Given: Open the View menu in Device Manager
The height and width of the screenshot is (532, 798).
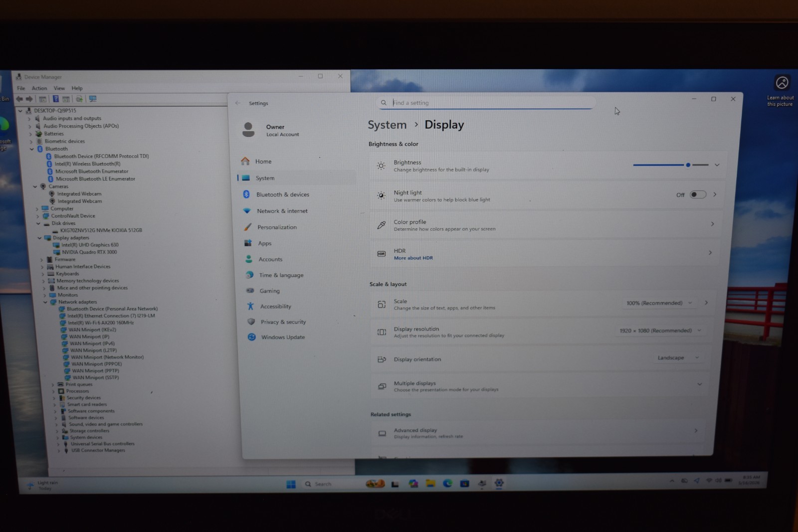Looking at the screenshot, I should coord(59,88).
